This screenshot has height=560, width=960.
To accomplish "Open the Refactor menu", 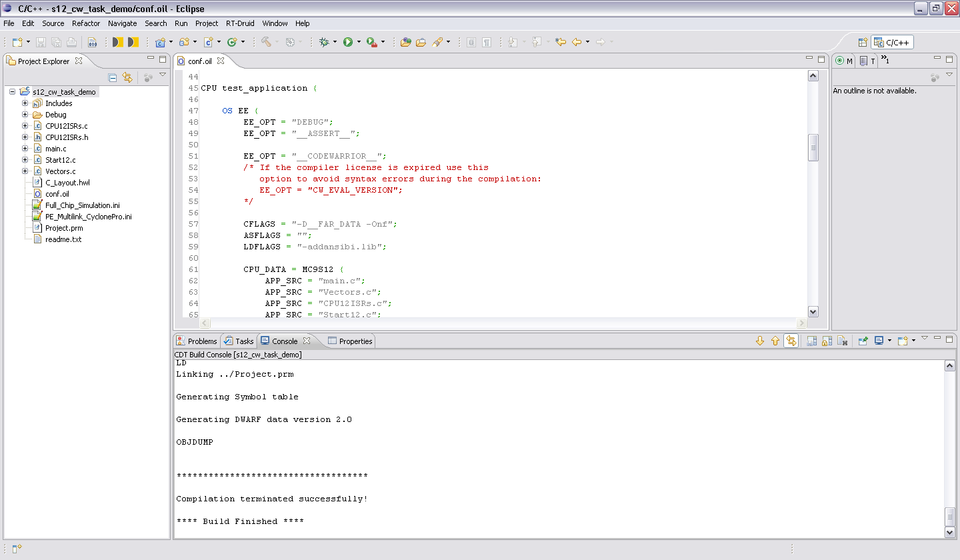I will point(86,23).
